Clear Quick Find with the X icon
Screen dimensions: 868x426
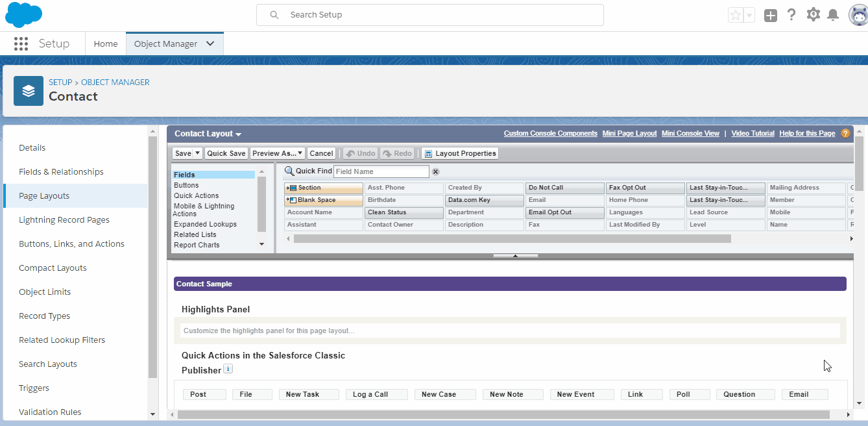(x=436, y=171)
